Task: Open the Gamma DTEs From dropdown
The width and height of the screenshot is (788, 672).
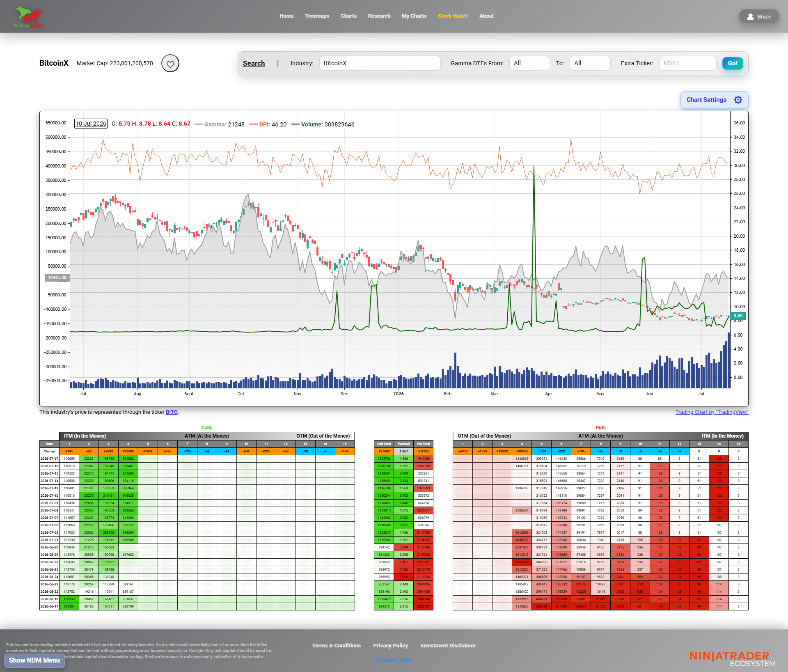Action: coord(529,63)
